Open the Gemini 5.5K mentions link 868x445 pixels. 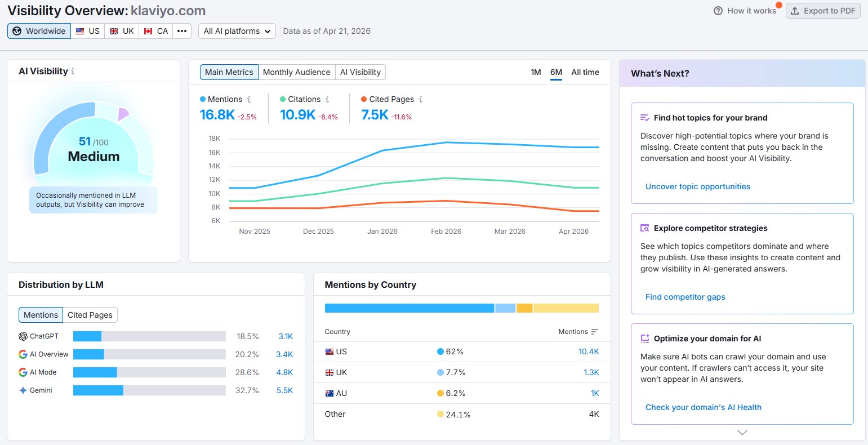[x=285, y=390]
